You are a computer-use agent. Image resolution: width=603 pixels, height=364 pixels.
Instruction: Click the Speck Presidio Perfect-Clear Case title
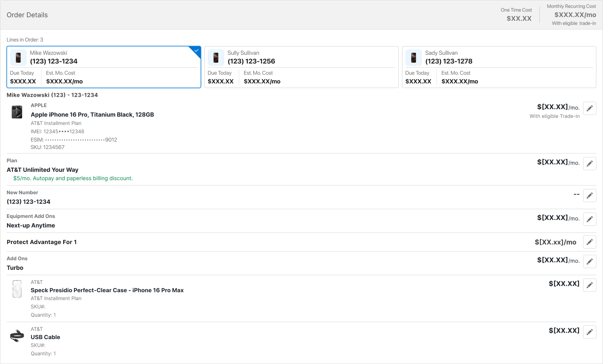107,290
